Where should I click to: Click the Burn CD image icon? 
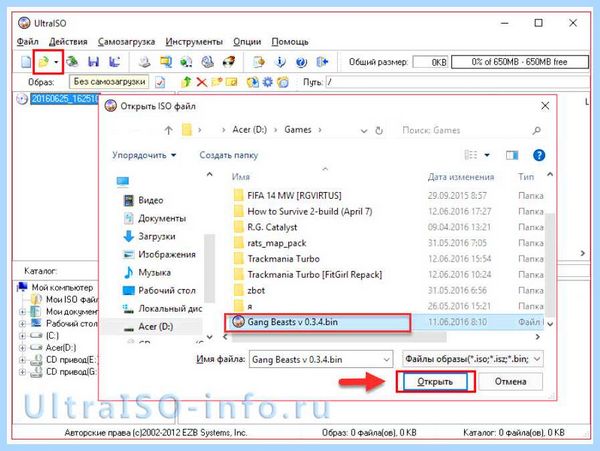[229, 62]
